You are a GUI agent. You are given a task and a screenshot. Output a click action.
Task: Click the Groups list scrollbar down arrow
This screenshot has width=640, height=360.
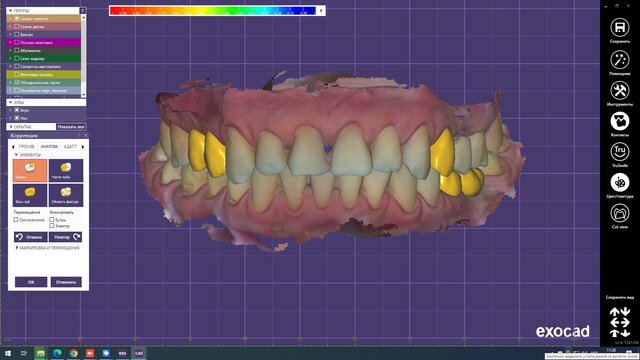click(x=84, y=95)
